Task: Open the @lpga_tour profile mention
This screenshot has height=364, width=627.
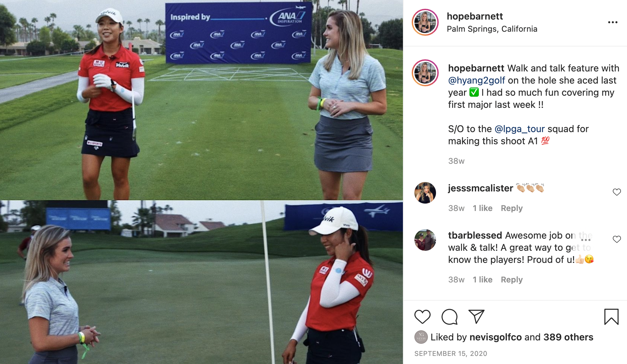Action: pos(519,129)
